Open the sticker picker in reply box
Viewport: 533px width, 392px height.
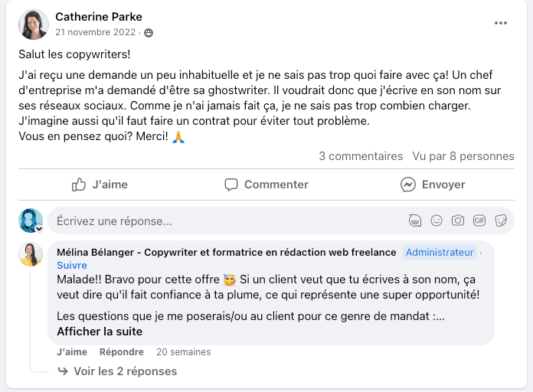coord(501,220)
